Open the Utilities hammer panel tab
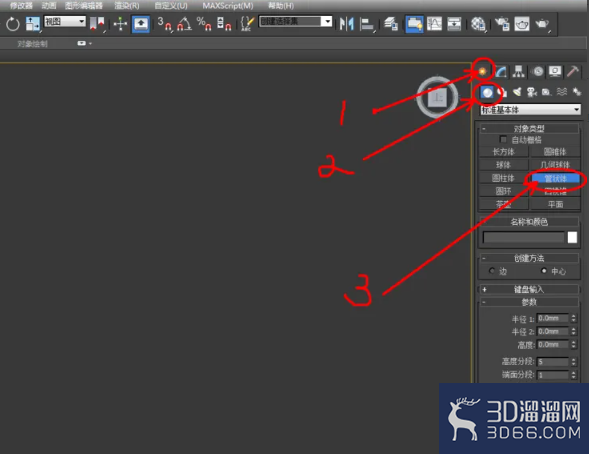This screenshot has height=454, width=589. coord(573,71)
